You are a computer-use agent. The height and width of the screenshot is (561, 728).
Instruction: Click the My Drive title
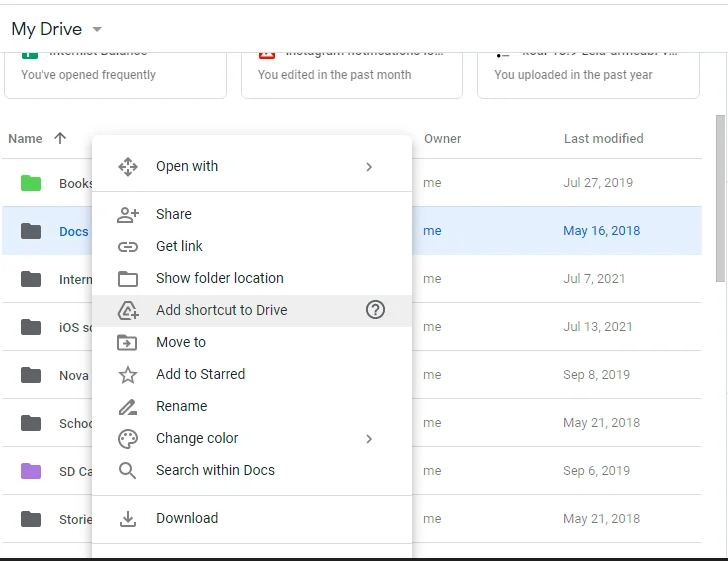(x=46, y=29)
